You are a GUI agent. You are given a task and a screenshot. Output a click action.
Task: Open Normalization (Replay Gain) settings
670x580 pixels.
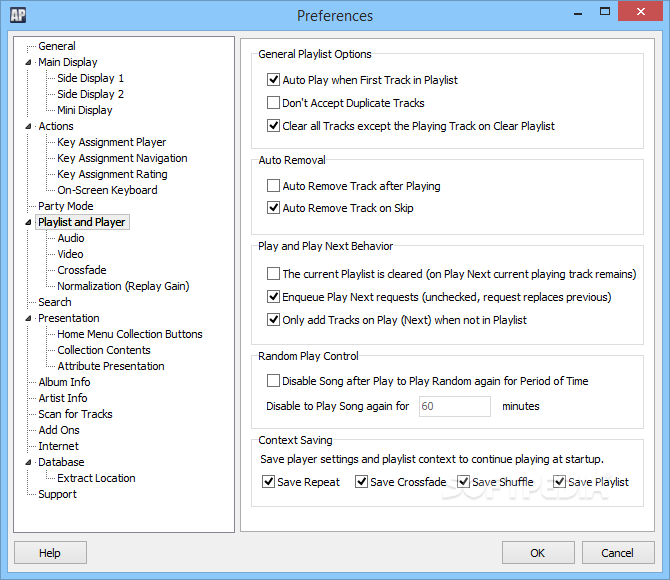click(123, 286)
